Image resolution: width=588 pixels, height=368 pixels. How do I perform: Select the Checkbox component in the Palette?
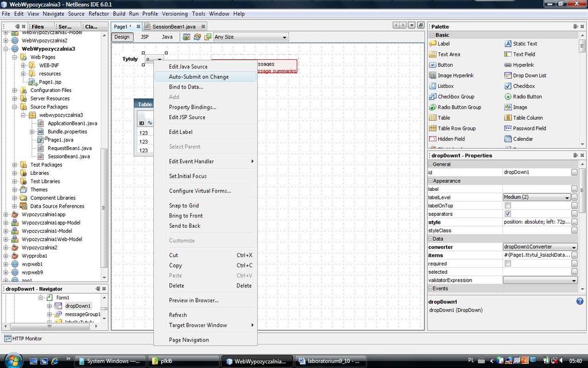(519, 86)
